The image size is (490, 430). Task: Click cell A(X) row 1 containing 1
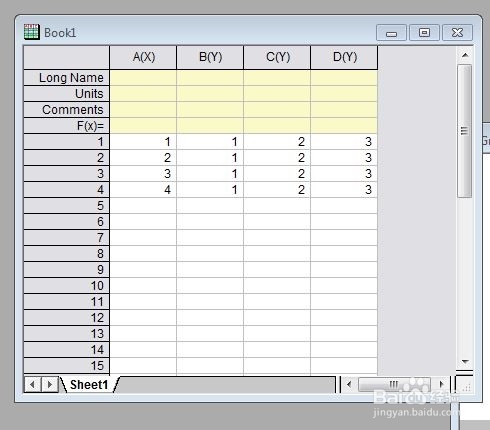click(143, 142)
